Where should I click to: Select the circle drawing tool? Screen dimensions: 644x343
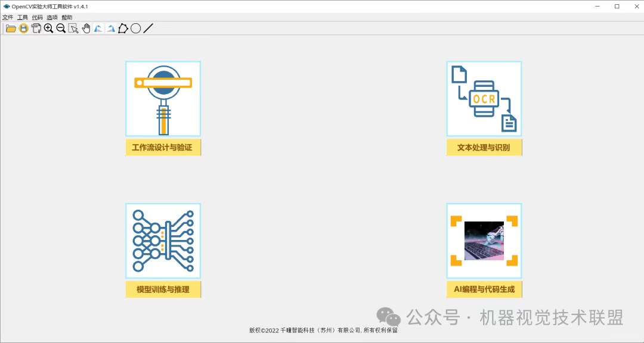[135, 28]
